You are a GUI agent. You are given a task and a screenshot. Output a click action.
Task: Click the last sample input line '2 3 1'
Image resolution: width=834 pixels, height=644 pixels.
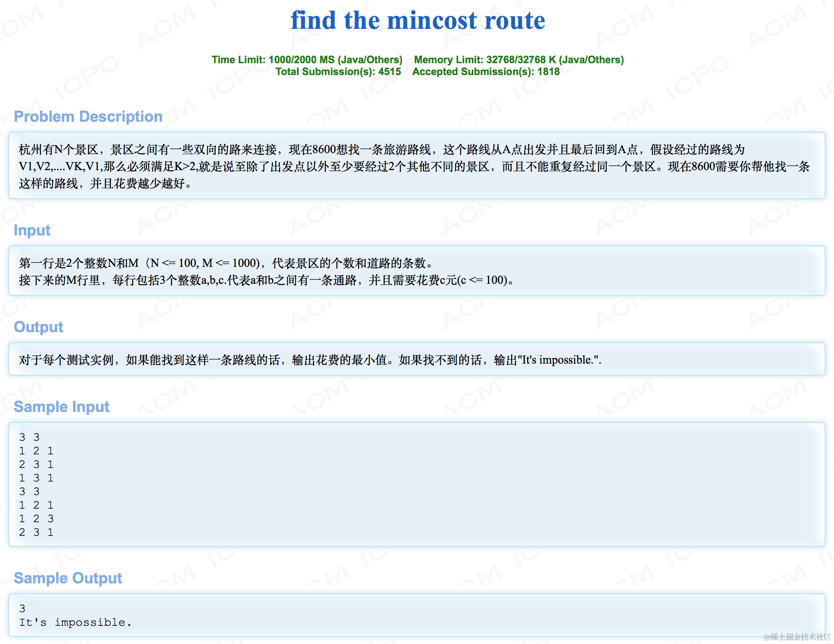click(x=36, y=532)
